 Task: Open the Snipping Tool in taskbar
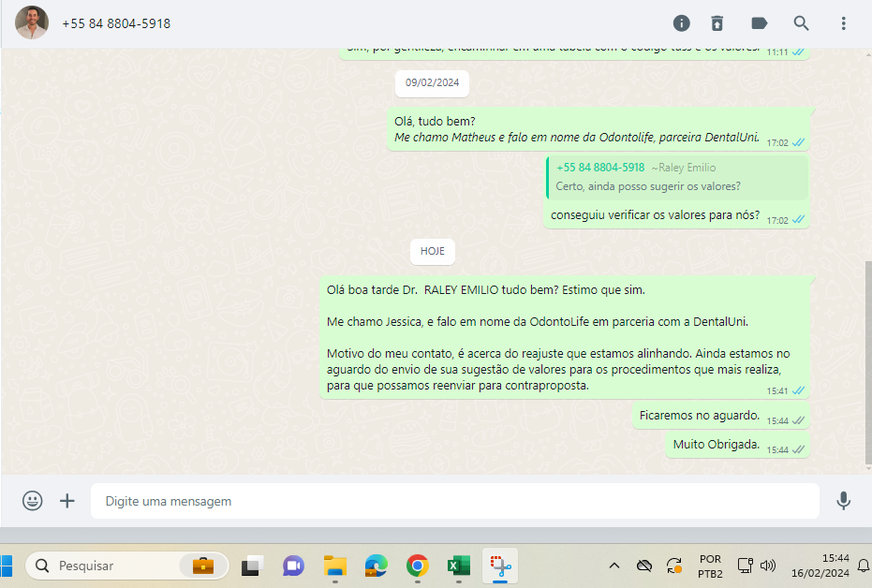click(x=500, y=566)
